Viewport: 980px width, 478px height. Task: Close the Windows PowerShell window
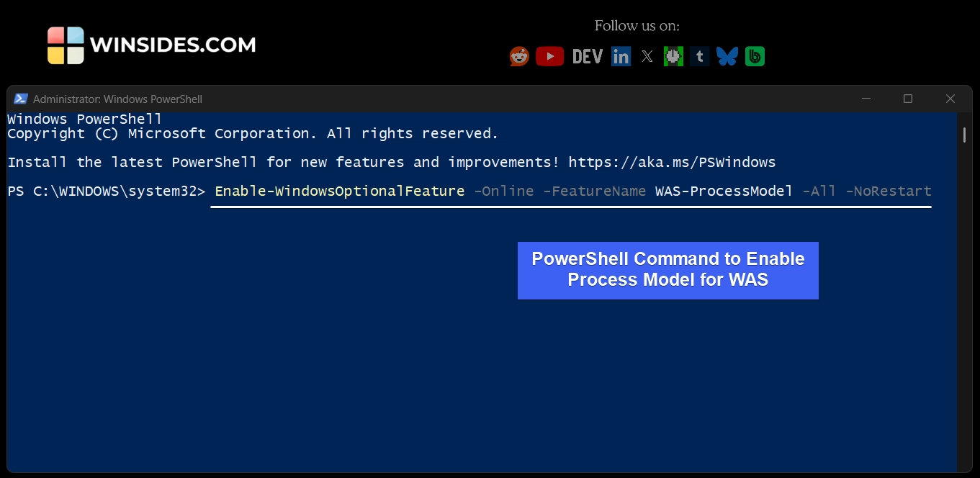950,99
